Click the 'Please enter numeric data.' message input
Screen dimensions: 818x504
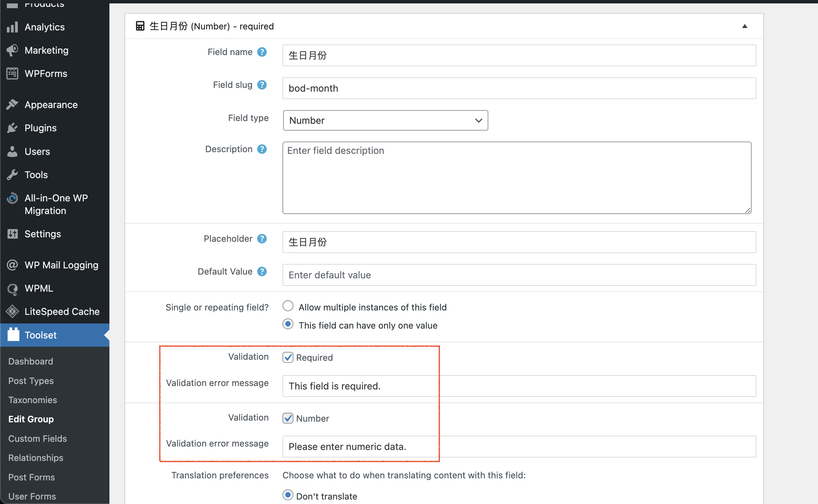519,447
